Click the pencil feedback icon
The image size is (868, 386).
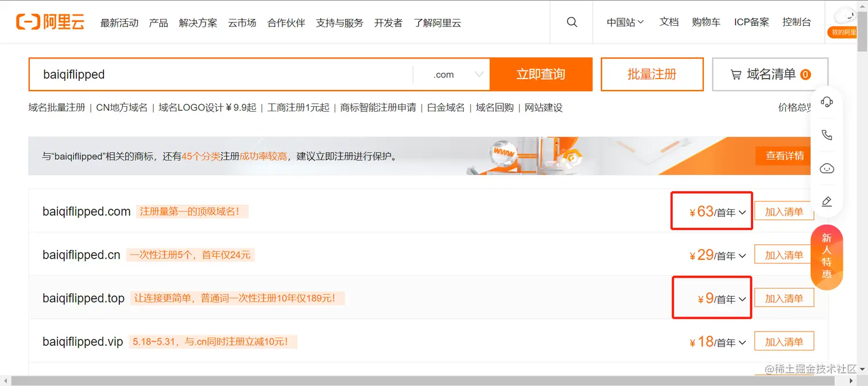pos(827,201)
